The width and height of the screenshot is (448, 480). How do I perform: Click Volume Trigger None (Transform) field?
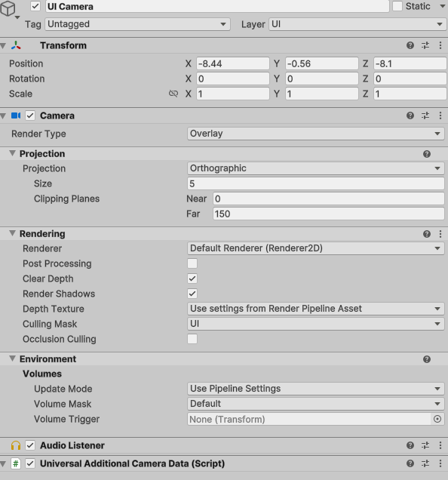tap(309, 419)
